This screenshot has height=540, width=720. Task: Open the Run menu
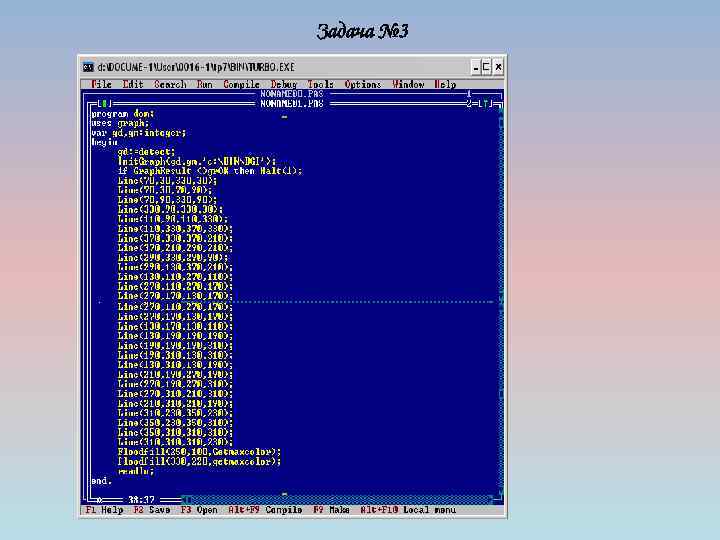click(x=205, y=84)
